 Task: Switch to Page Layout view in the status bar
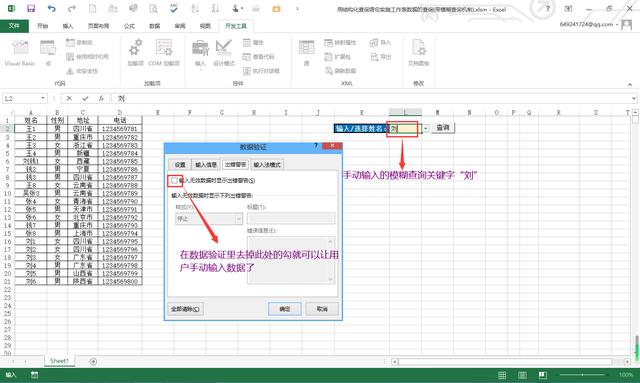coord(522,375)
